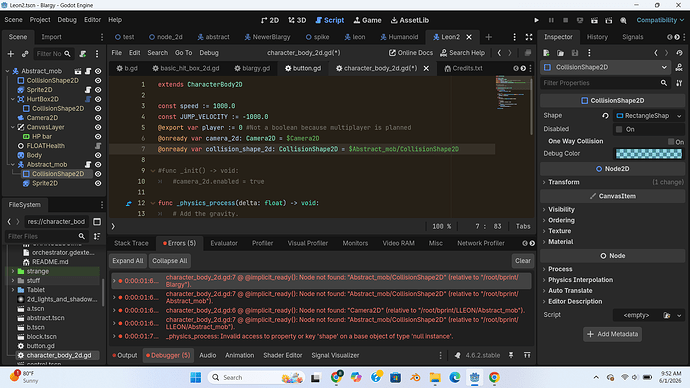
Task: Toggle the Disabled On checkbox
Action: pos(619,129)
